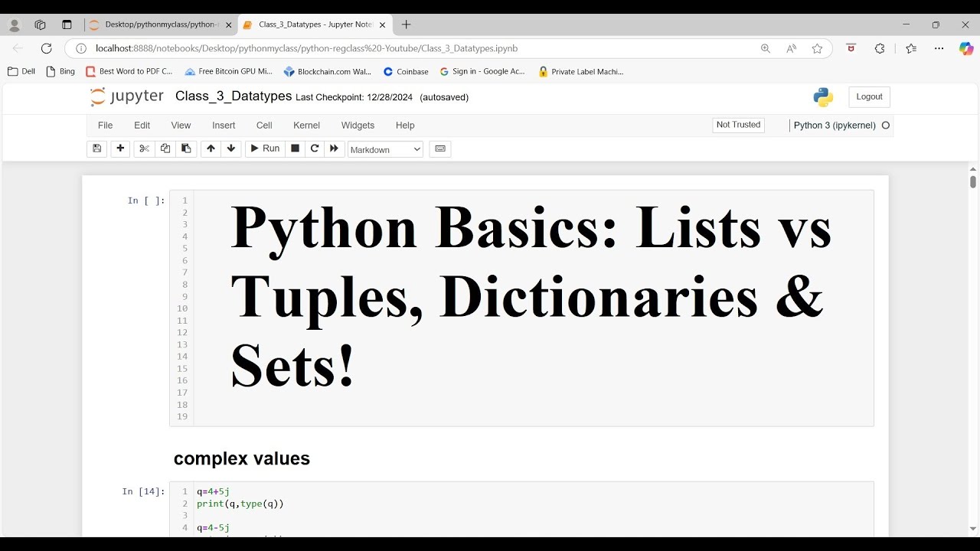Paste cells below icon

coord(186,148)
